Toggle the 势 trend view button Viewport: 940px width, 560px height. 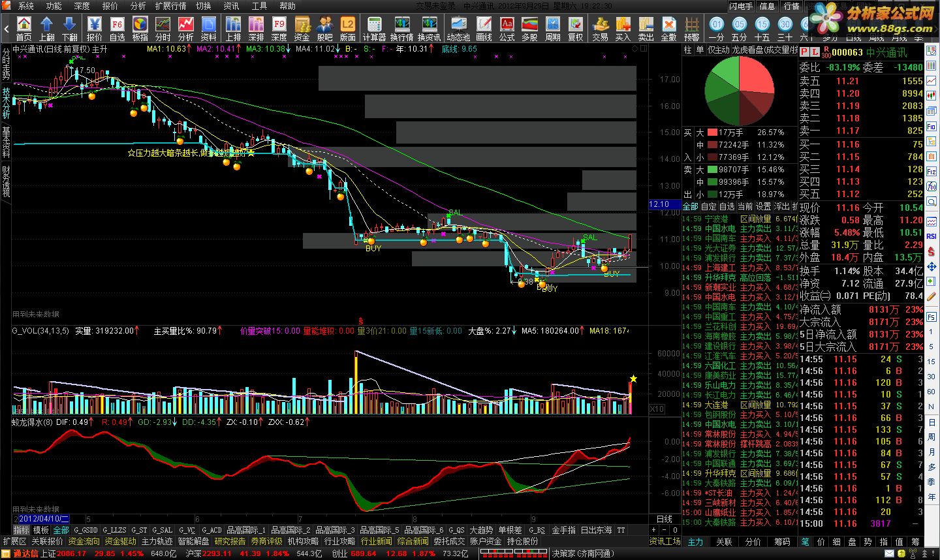coord(868,542)
